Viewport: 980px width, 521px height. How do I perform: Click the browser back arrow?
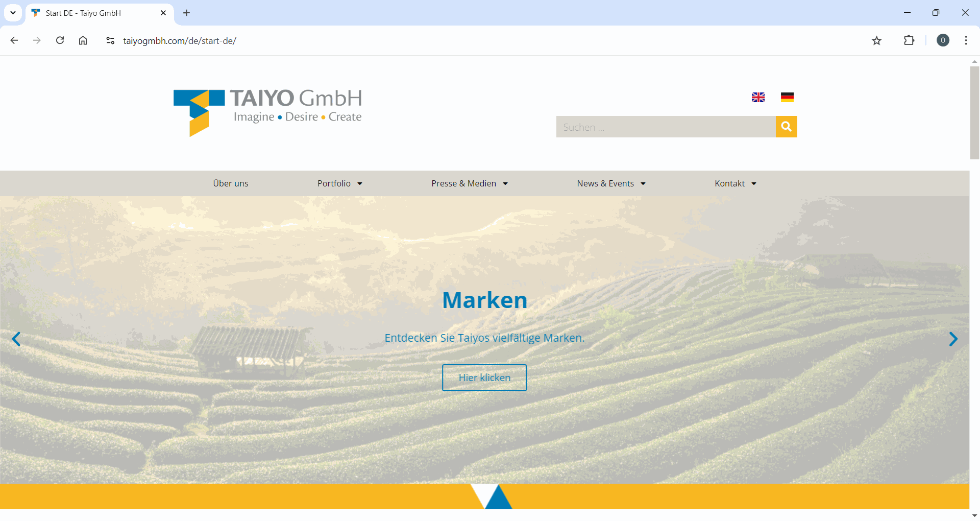click(x=14, y=40)
